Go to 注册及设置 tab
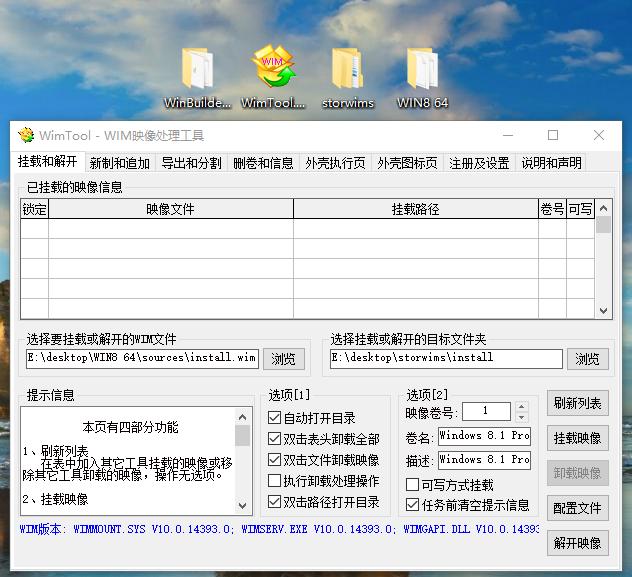 479,163
